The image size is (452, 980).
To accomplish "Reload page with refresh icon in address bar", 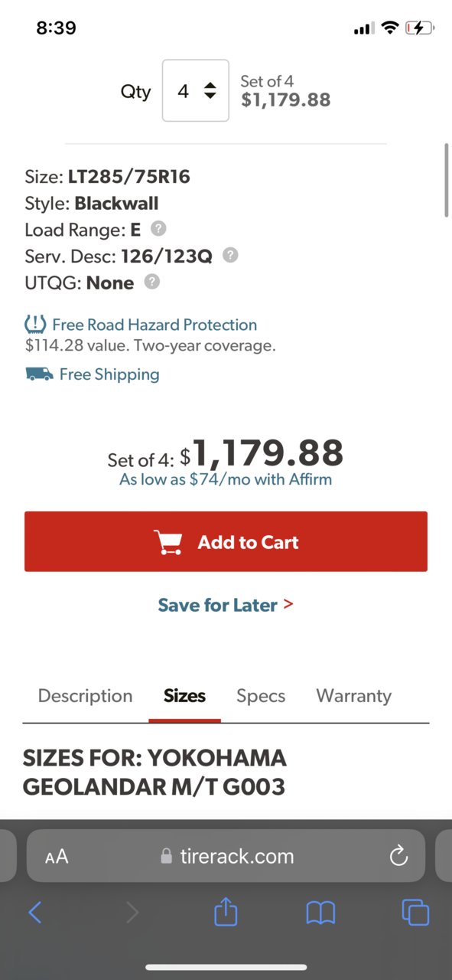I will (398, 856).
